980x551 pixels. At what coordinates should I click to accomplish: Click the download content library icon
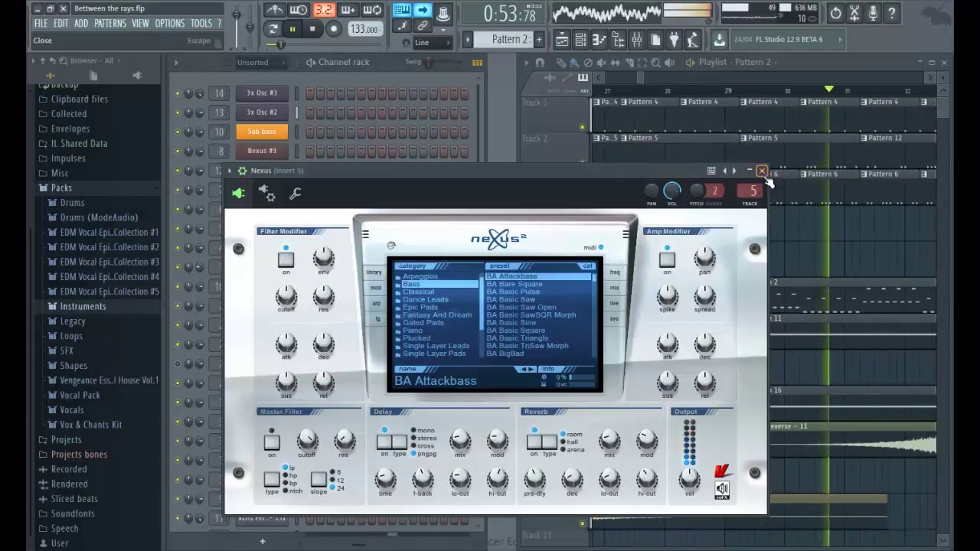719,40
